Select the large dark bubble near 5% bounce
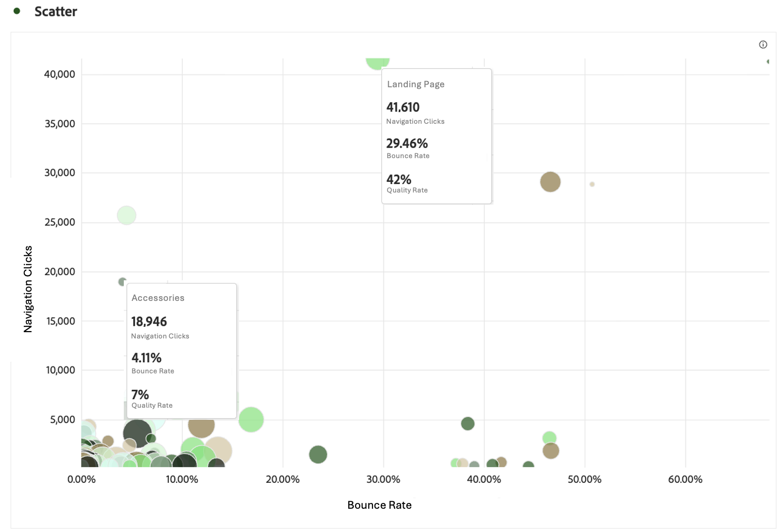The width and height of the screenshot is (784, 532). 138,434
